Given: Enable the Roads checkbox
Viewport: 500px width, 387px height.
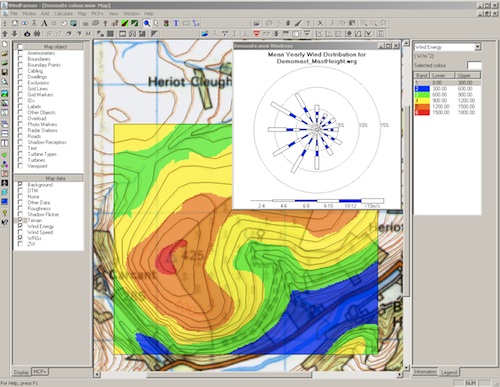Looking at the screenshot, I should tap(20, 136).
